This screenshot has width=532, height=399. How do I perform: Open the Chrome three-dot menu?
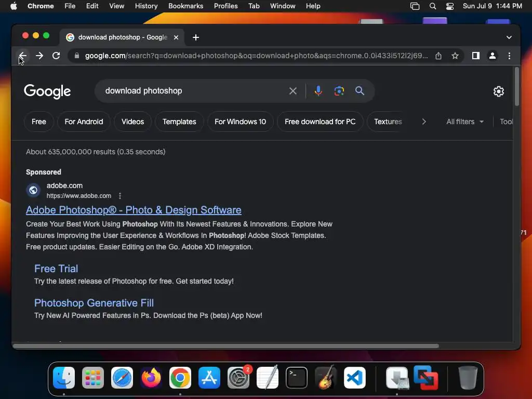tap(509, 56)
